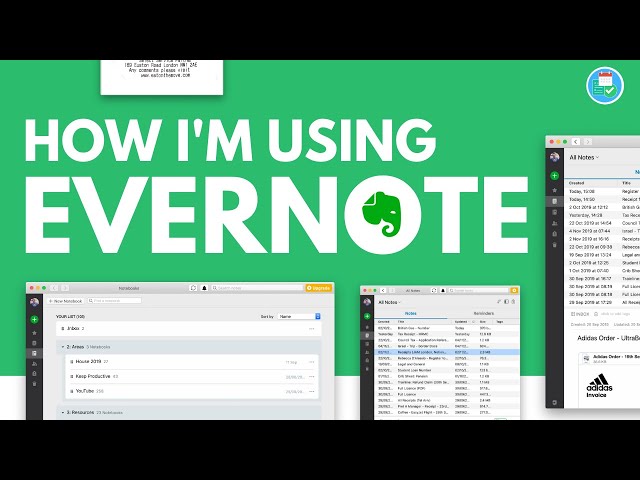Go back in right All Notes window
Viewport: 640px width, 480px height.
(x=576, y=142)
